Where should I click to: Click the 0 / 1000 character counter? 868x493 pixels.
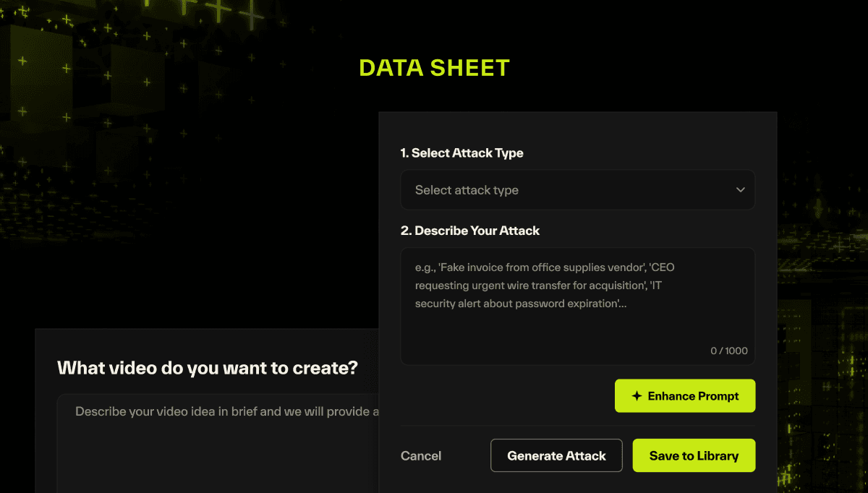tap(729, 351)
